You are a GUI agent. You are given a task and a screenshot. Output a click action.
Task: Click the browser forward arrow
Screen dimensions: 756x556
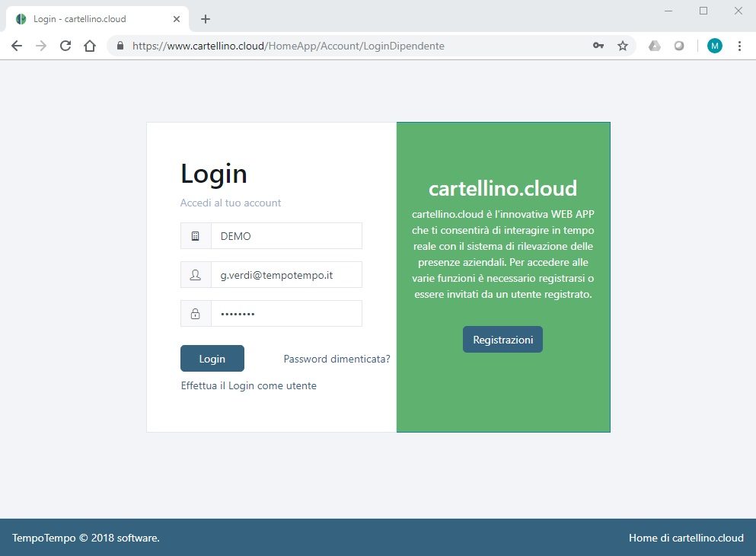41,46
